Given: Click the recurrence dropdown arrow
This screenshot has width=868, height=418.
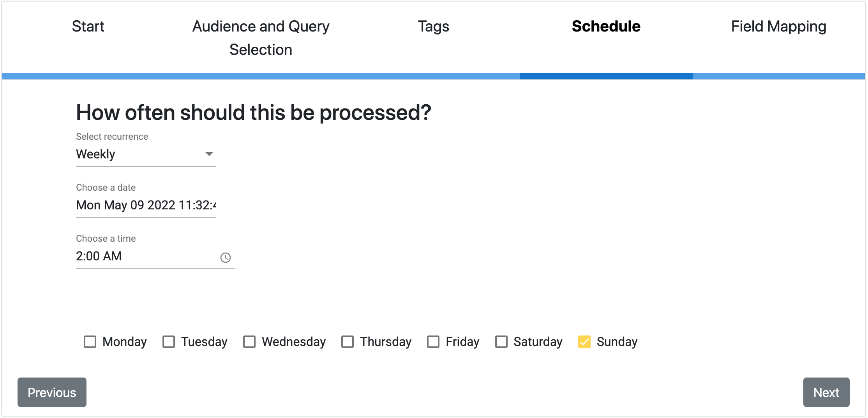Looking at the screenshot, I should point(209,154).
